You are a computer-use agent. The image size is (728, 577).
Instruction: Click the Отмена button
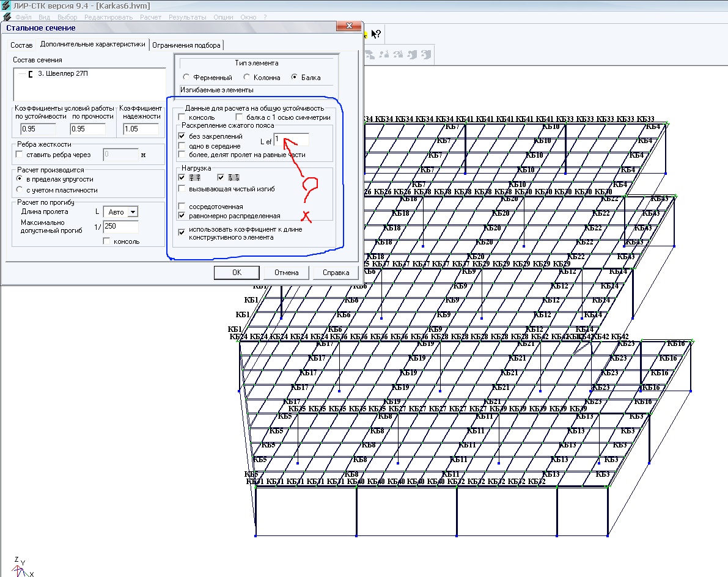click(x=286, y=273)
